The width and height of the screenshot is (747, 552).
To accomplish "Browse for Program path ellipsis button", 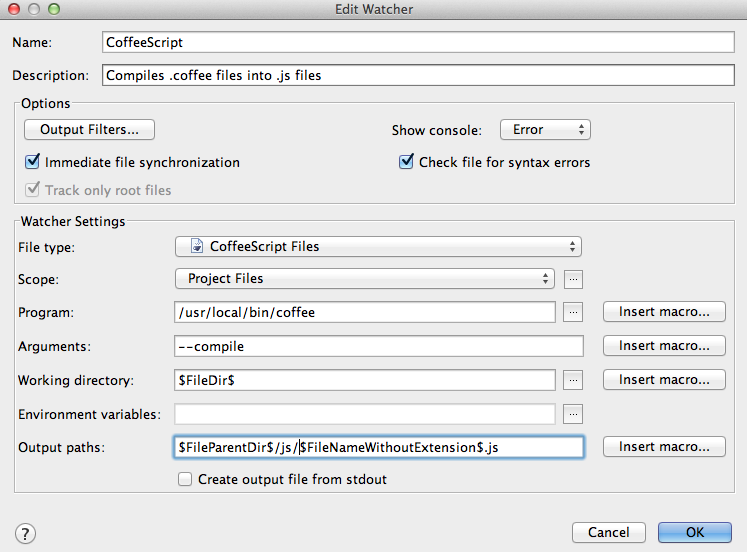I will click(573, 312).
